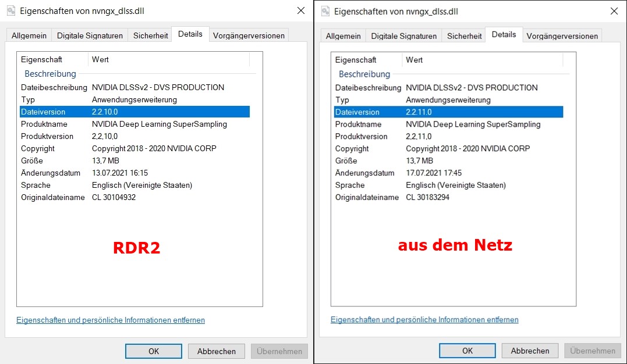627x364 pixels.
Task: Click the Wert column header in right window
Action: 482,60
